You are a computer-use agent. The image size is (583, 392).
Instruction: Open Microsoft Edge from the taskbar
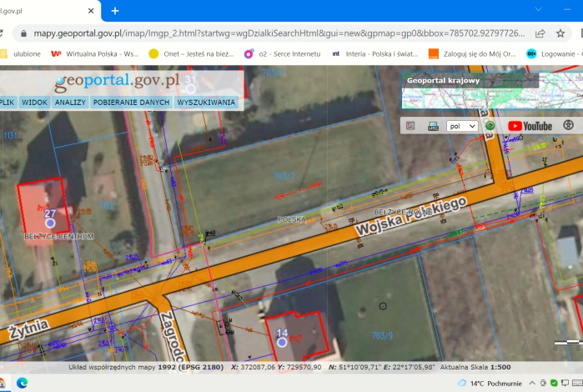click(22, 383)
